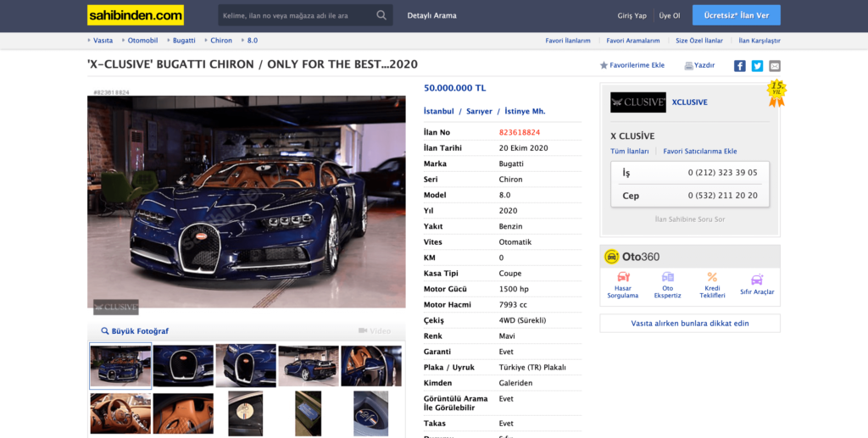Click the Yazdır printer icon
Screen dimensions: 868x438
pos(688,66)
